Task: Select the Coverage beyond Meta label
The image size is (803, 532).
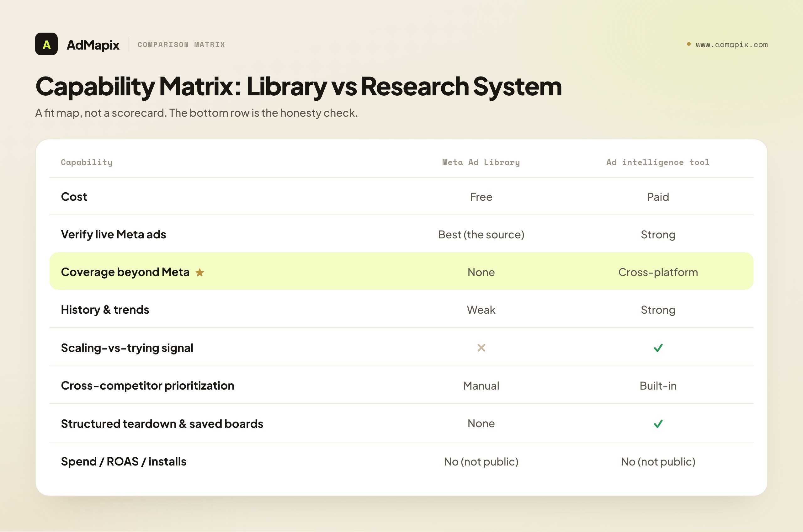Action: tap(125, 272)
